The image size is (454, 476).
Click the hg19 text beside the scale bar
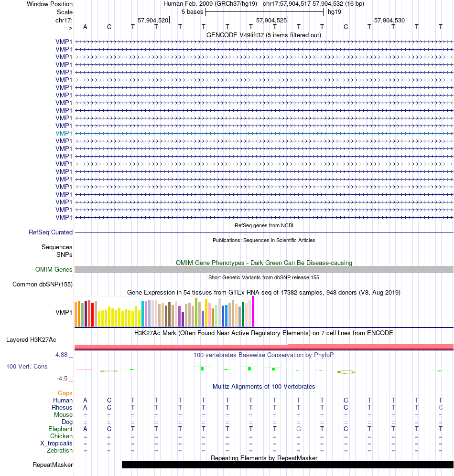pyautogui.click(x=334, y=12)
